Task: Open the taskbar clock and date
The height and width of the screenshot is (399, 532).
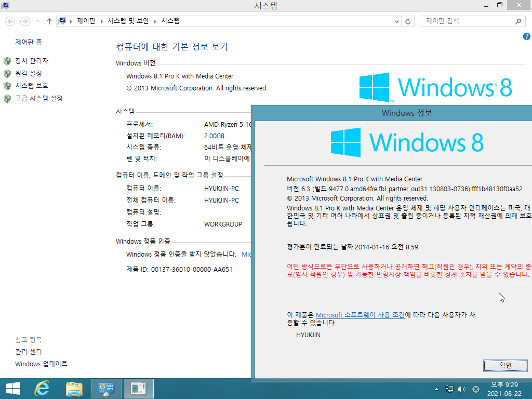Action: point(504,389)
